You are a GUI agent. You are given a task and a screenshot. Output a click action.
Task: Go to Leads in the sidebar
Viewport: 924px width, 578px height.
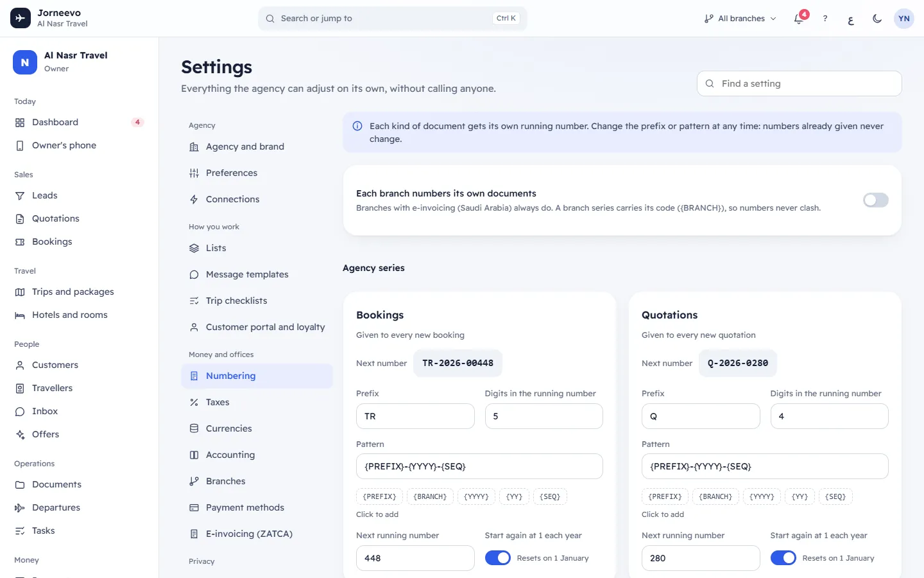(79, 195)
